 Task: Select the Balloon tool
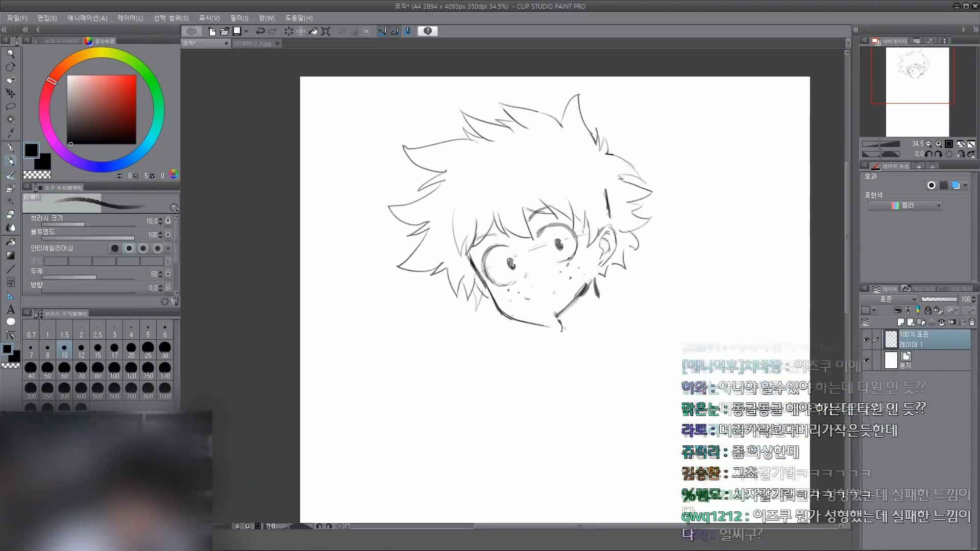10,322
